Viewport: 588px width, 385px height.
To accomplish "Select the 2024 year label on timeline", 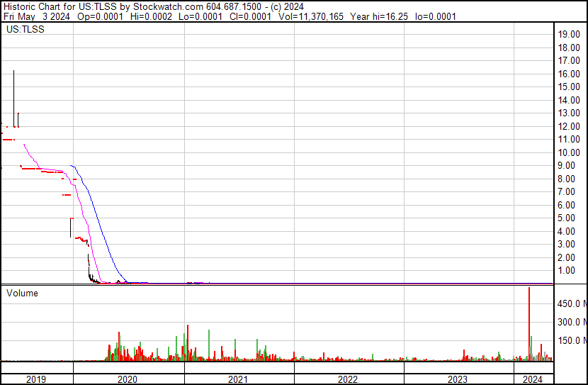I will pyautogui.click(x=532, y=379).
